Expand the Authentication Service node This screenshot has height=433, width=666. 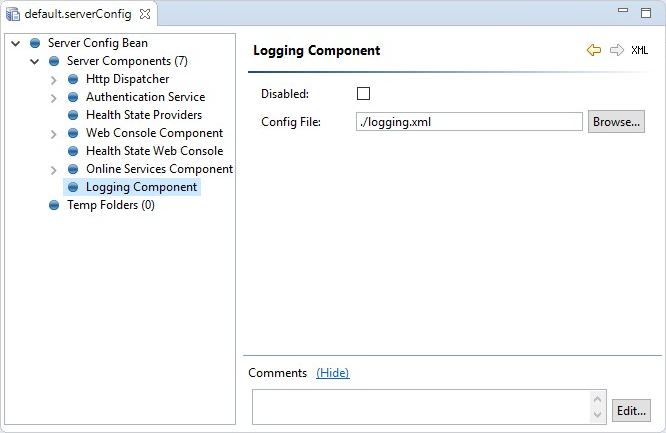tap(54, 97)
